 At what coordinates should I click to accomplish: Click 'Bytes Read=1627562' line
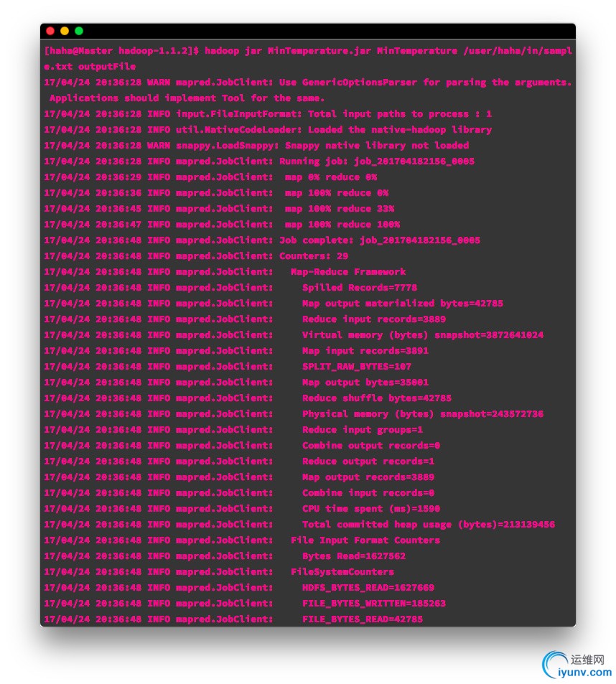point(225,556)
